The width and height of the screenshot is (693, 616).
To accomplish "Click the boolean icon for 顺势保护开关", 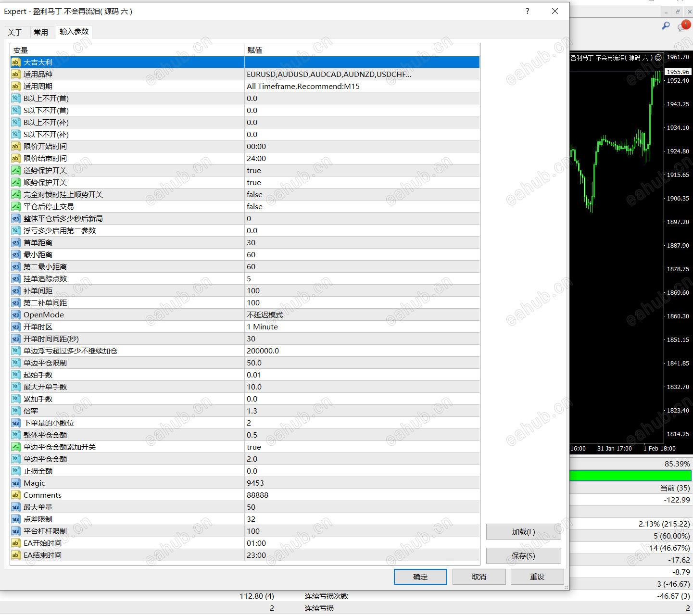I will pyautogui.click(x=16, y=182).
